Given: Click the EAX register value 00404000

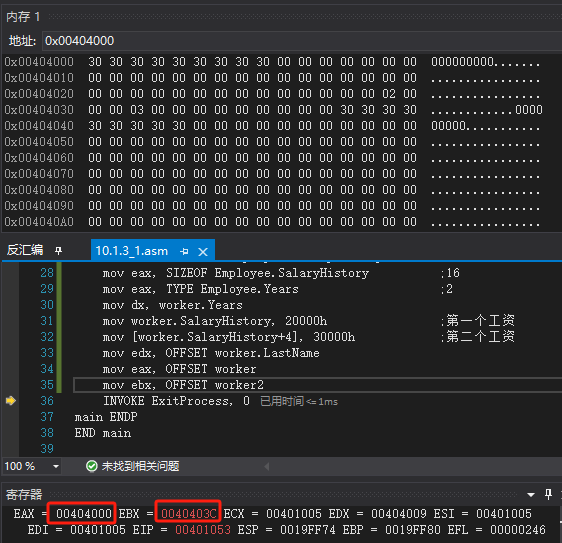Looking at the screenshot, I should [84, 514].
